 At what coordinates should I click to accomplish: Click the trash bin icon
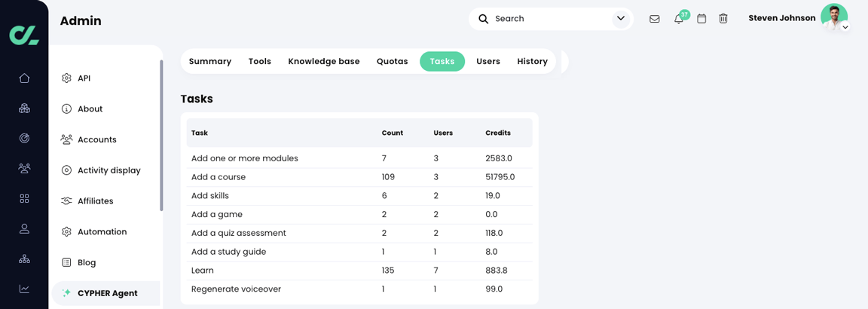[x=723, y=19]
